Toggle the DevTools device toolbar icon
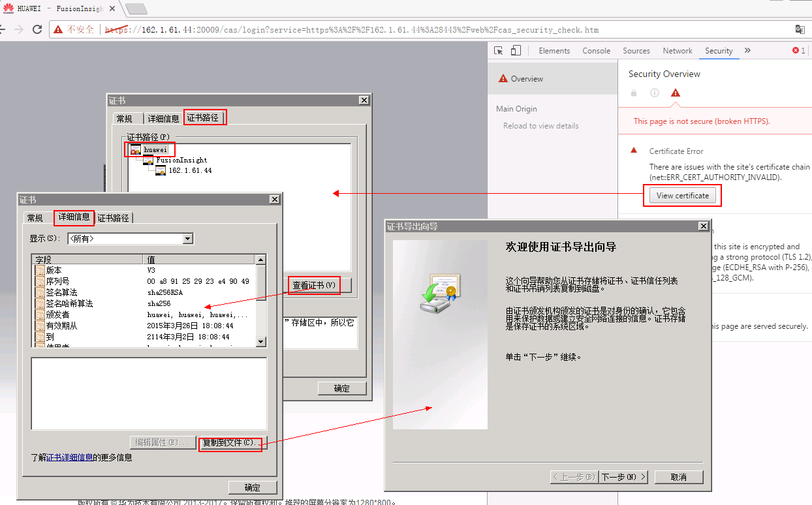 click(x=516, y=50)
